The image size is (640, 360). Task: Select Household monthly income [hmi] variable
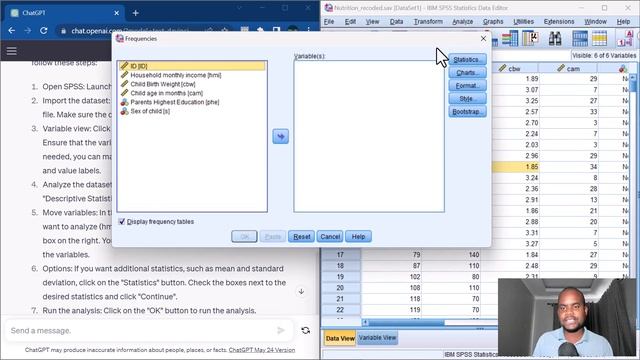tap(176, 75)
